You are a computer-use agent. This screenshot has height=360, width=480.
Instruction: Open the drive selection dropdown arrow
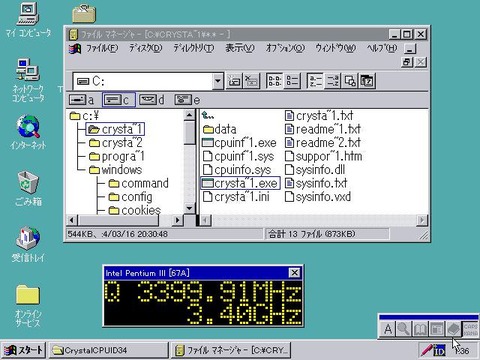coord(218,81)
